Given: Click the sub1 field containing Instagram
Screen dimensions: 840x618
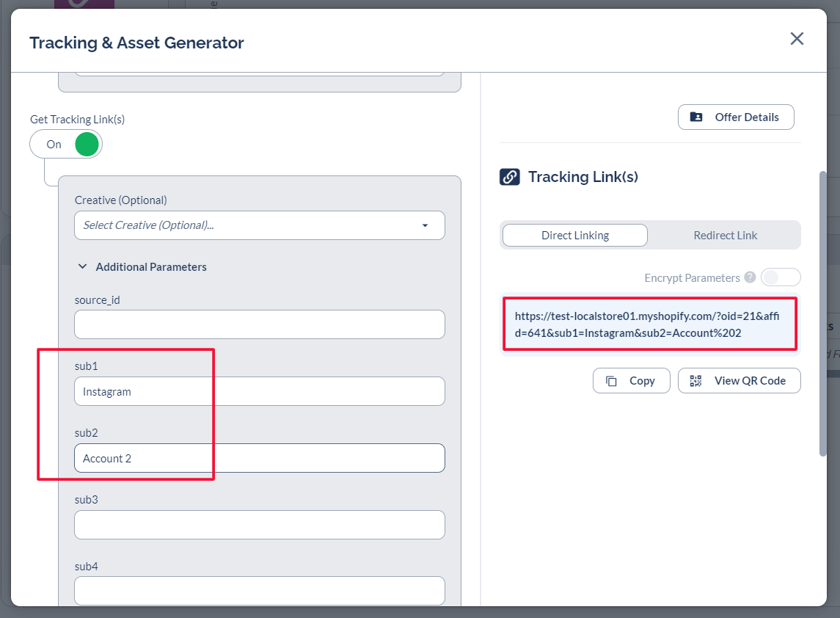Looking at the screenshot, I should tap(259, 391).
